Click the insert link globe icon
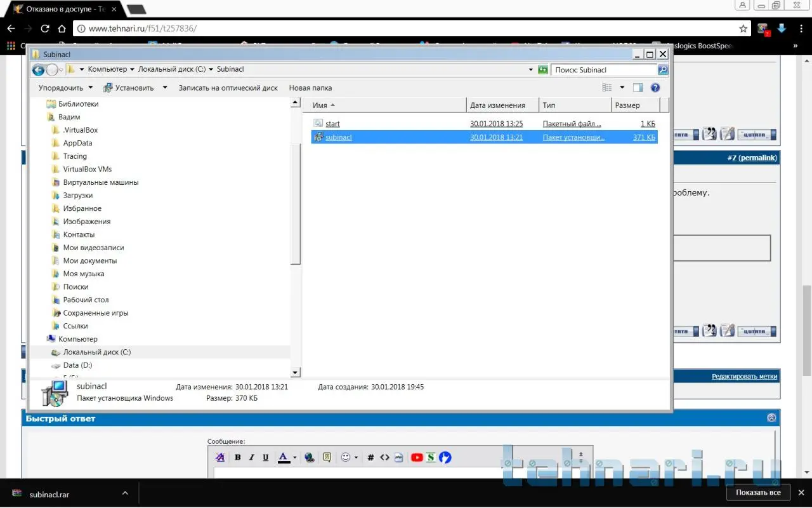The height and width of the screenshot is (508, 812). 310,457
